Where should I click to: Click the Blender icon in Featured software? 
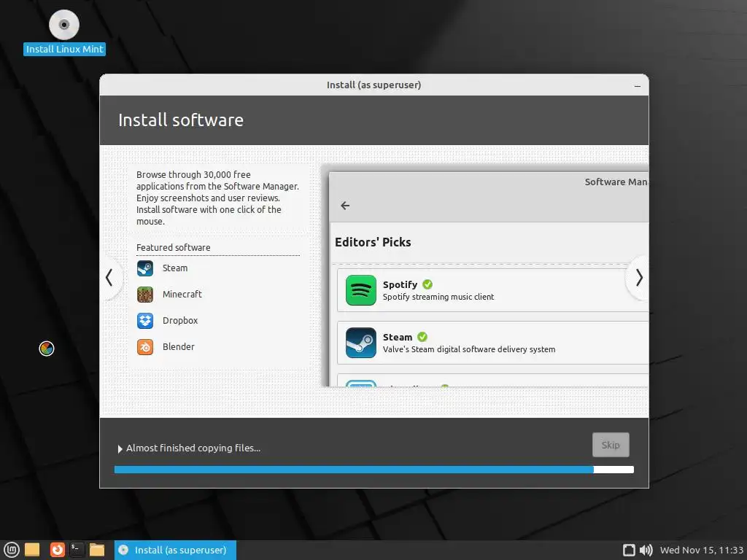[x=145, y=346]
